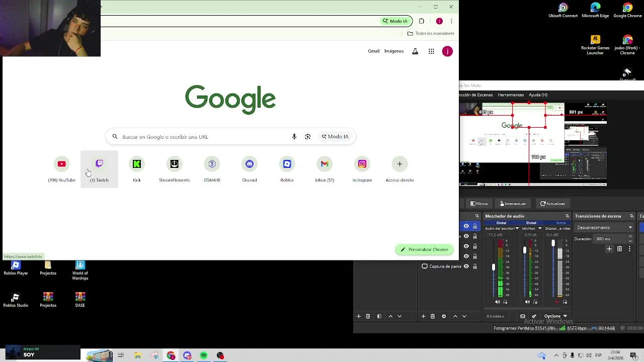The image size is (644, 362).
Task: Open the audio mixer Options dropdown
Action: coord(556,316)
